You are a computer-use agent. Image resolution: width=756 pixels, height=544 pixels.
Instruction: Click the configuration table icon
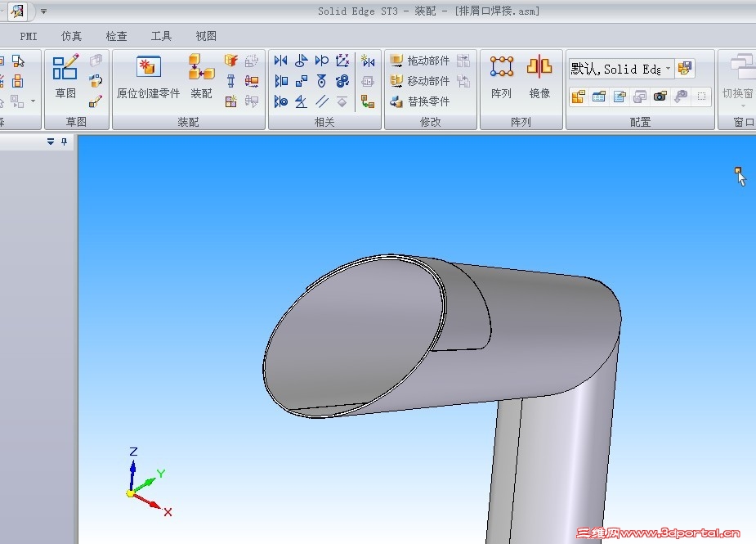pos(599,97)
